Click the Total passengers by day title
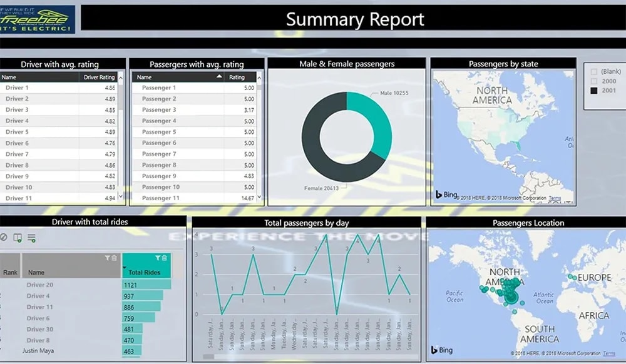 click(307, 223)
